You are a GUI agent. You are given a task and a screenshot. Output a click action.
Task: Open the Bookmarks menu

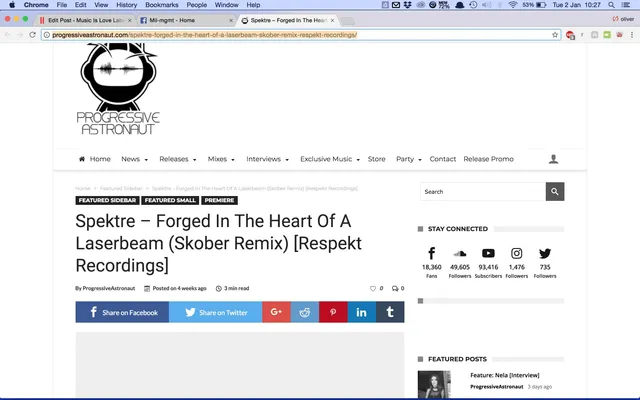pos(162,5)
